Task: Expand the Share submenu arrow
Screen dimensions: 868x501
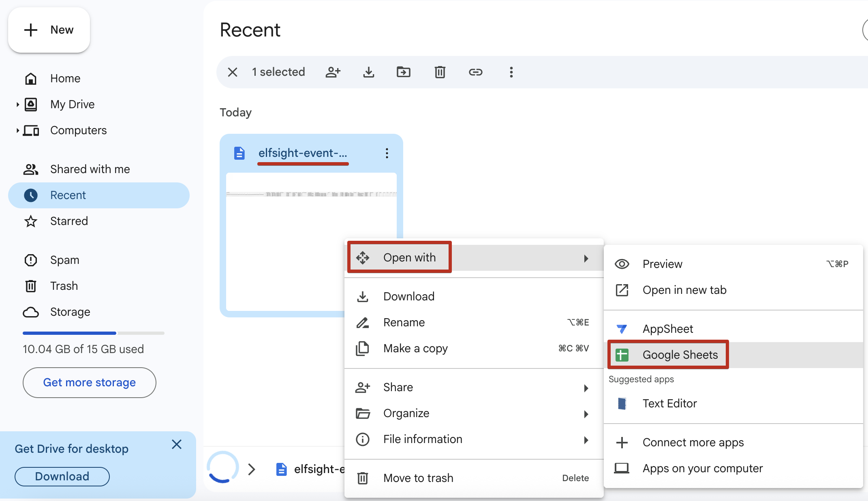Action: pos(586,388)
